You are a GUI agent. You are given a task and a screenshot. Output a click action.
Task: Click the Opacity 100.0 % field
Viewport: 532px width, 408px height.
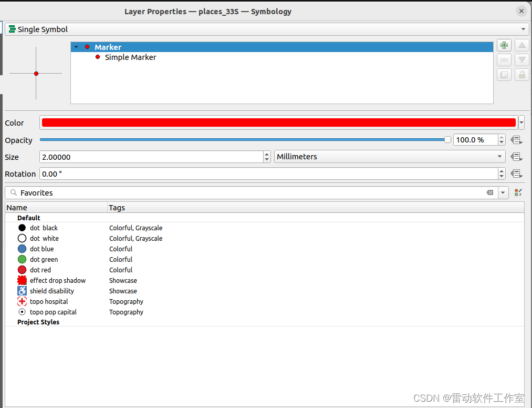(x=476, y=140)
